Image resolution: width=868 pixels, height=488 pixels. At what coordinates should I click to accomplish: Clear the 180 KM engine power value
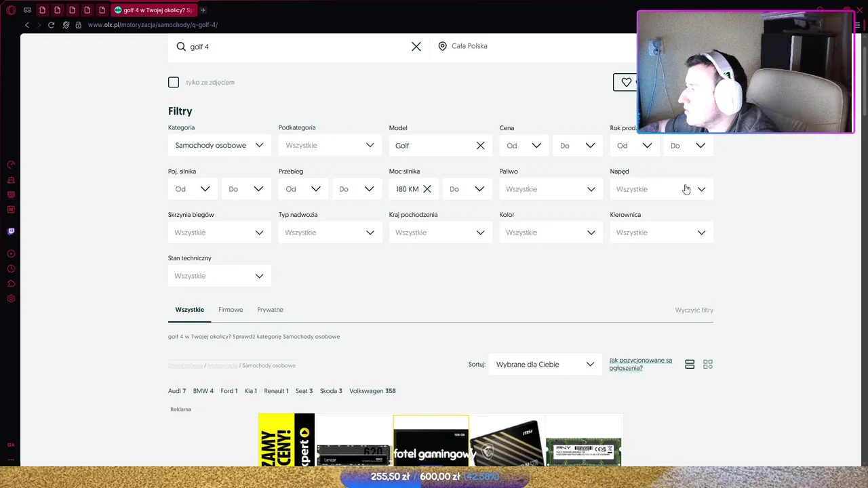[427, 189]
